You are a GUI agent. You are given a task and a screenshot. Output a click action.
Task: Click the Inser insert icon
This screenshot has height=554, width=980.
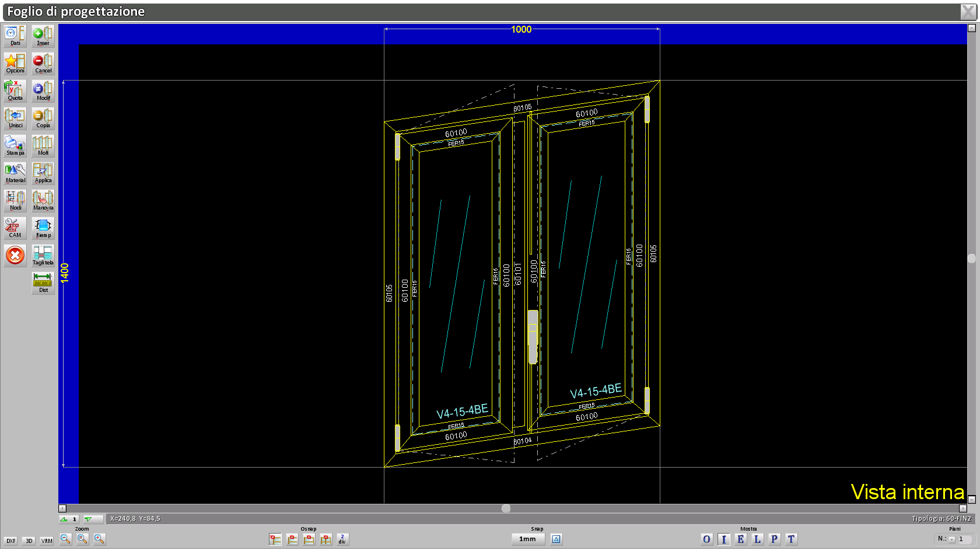(43, 36)
